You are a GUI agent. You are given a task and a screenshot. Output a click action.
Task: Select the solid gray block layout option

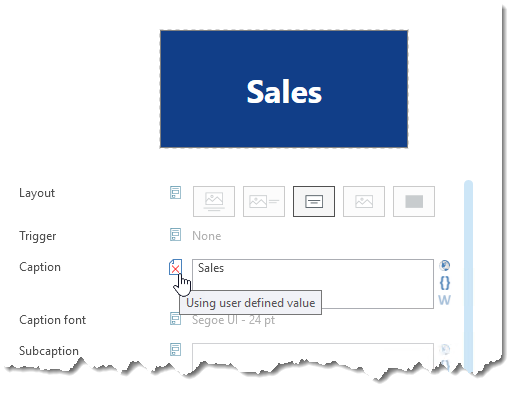pos(414,201)
